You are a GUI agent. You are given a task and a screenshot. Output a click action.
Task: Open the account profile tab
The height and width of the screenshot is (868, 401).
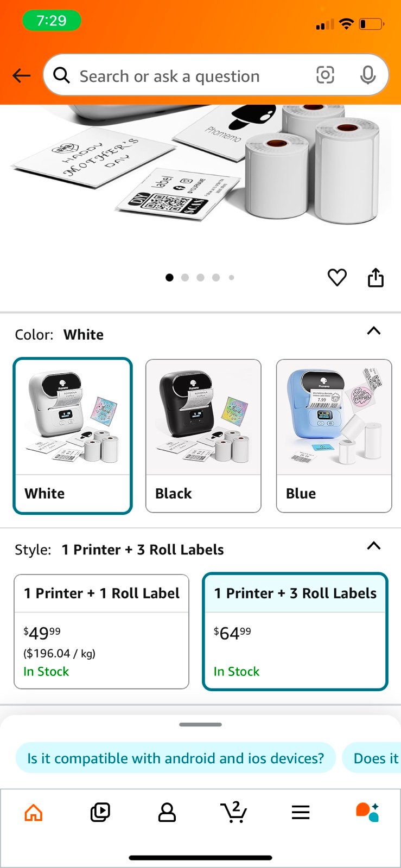point(167,812)
